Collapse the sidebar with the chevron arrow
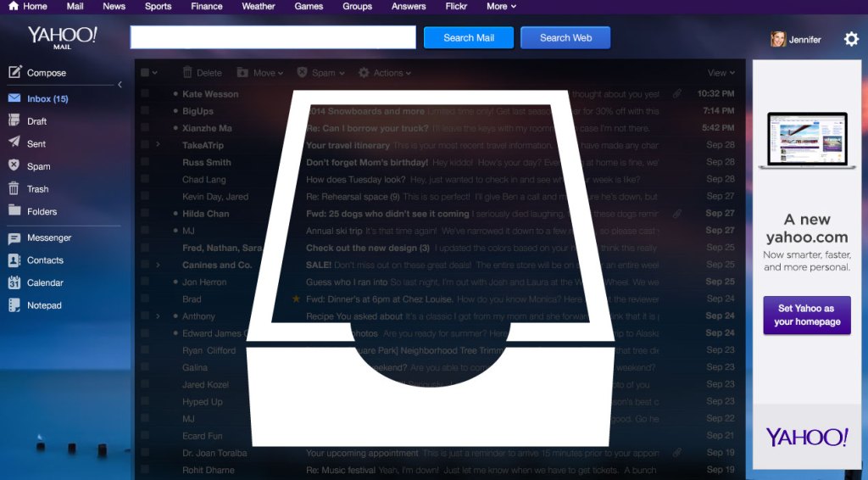The width and height of the screenshot is (868, 480). pos(120,85)
